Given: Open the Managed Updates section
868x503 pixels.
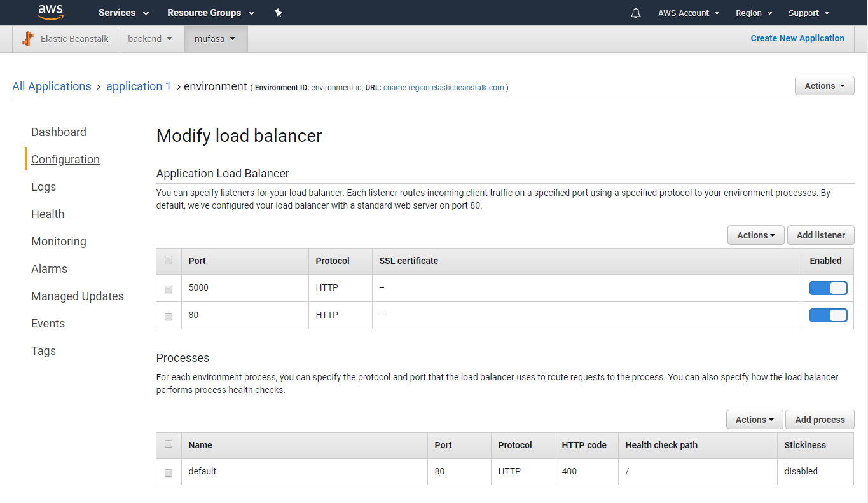Looking at the screenshot, I should click(77, 296).
